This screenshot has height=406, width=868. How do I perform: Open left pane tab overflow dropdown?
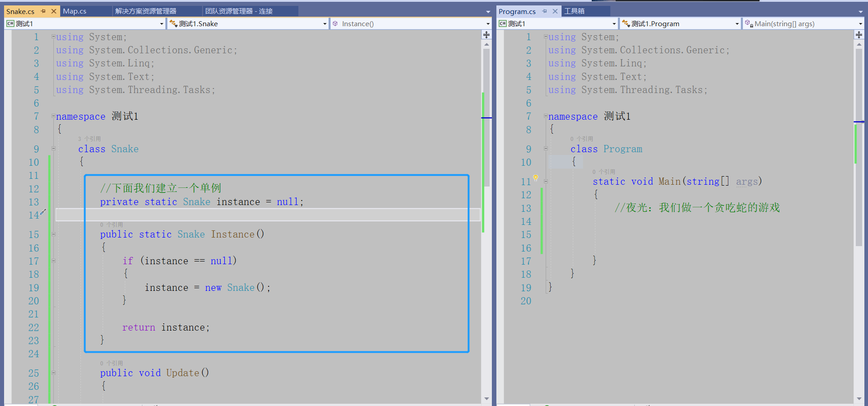click(488, 12)
